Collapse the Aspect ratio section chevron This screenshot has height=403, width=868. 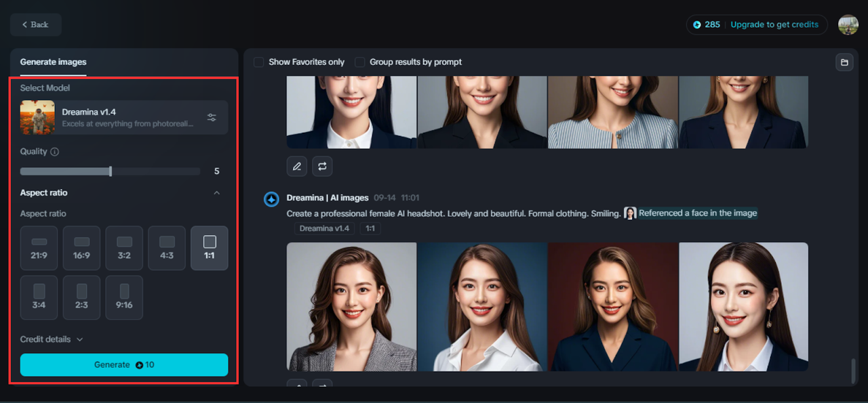tap(217, 193)
